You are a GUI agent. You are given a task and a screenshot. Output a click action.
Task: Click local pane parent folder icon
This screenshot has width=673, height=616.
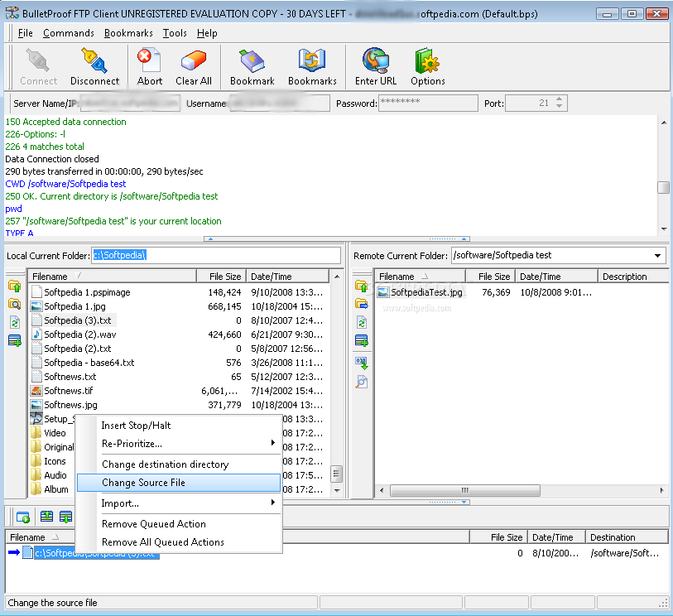[x=14, y=286]
